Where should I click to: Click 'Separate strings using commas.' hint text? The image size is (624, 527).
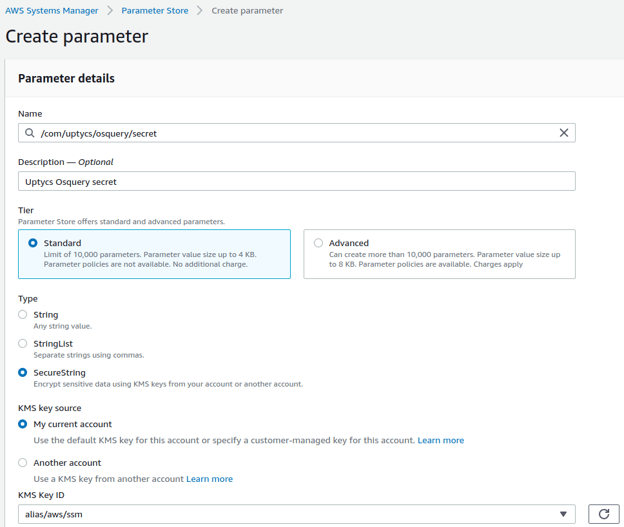[x=89, y=355]
